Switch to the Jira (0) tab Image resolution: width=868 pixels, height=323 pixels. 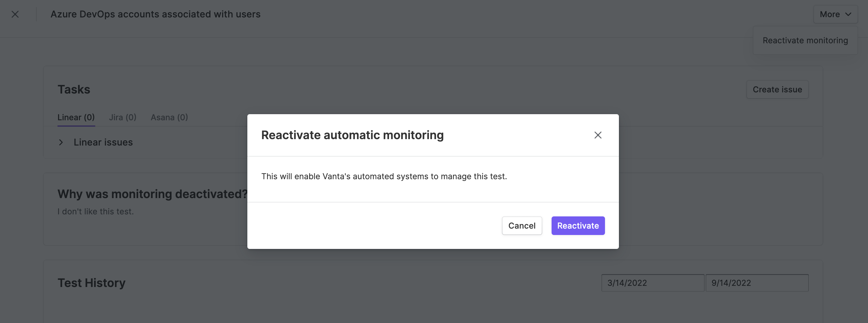(x=123, y=117)
